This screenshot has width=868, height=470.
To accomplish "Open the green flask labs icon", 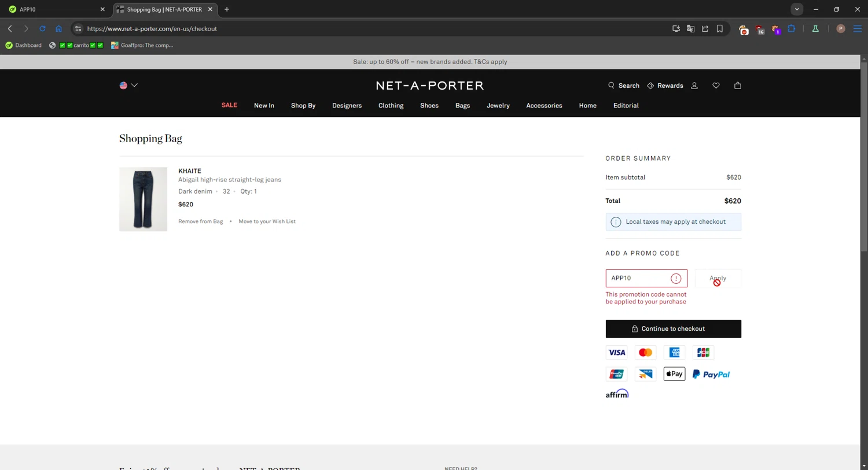I will click(815, 28).
